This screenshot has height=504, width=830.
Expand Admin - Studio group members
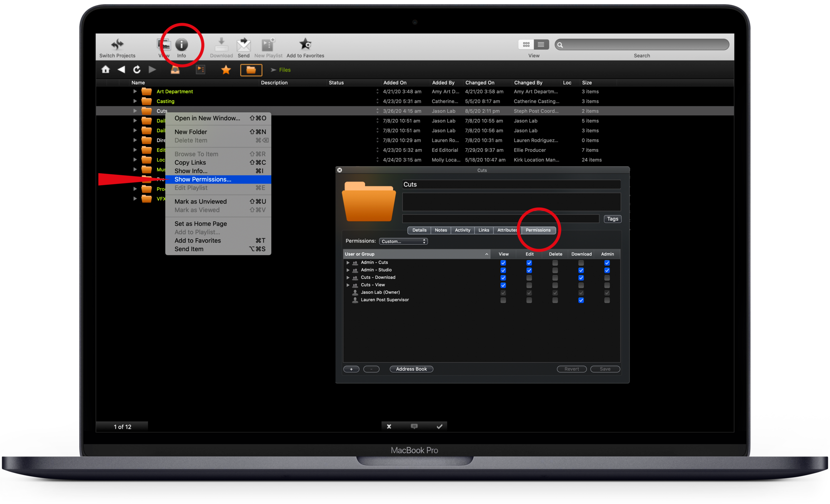[348, 270]
